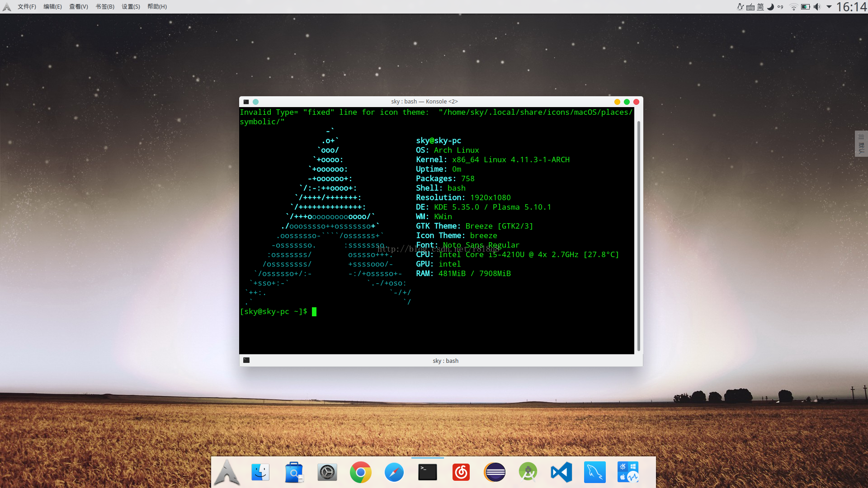This screenshot has height=488, width=868.
Task: Open the 设置(S) menu
Action: click(x=131, y=7)
